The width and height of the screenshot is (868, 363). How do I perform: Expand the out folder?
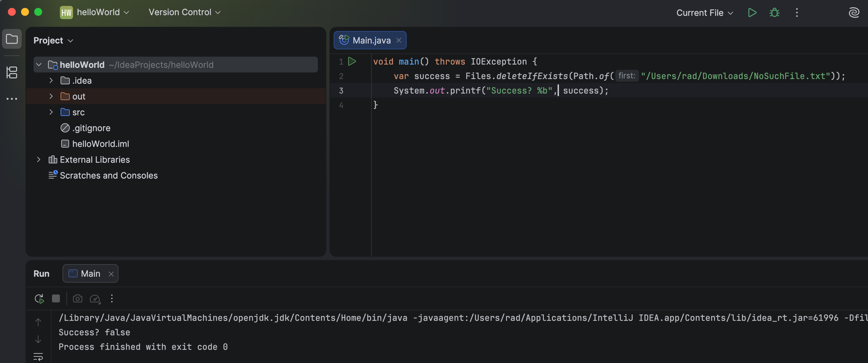pos(51,96)
